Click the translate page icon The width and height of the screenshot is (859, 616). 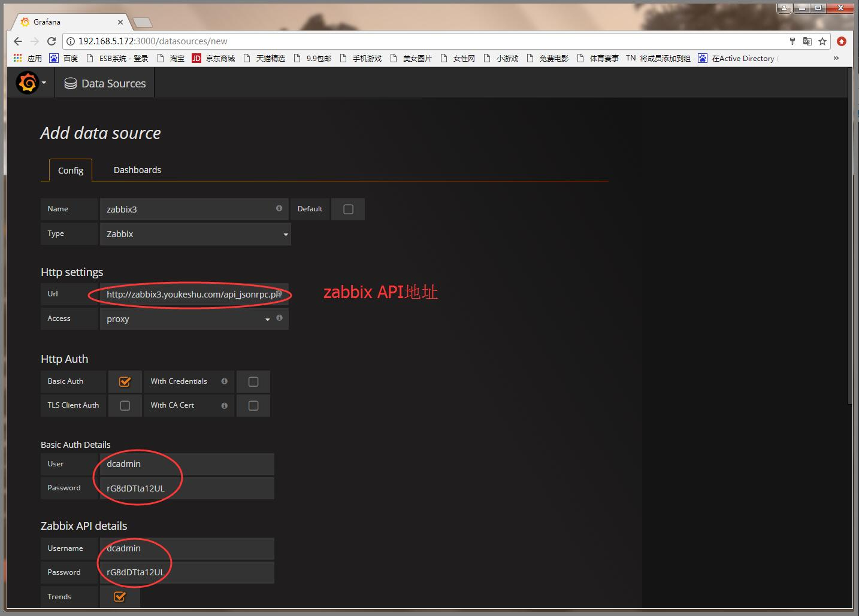[x=807, y=41]
